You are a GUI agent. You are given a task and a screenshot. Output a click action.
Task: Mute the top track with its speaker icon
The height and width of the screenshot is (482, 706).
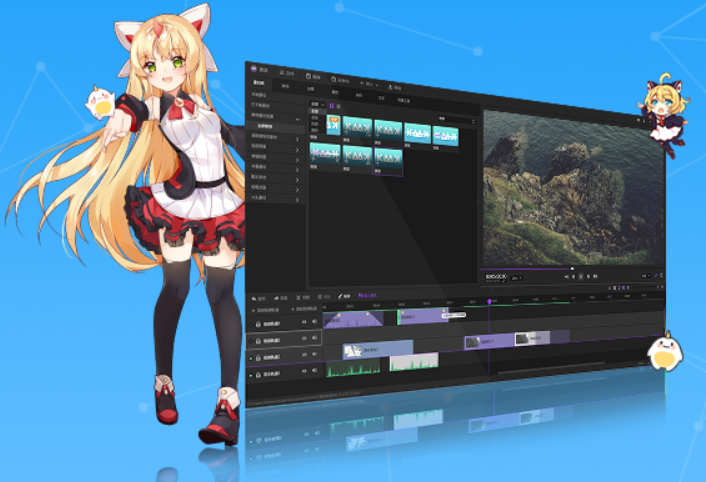[314, 321]
